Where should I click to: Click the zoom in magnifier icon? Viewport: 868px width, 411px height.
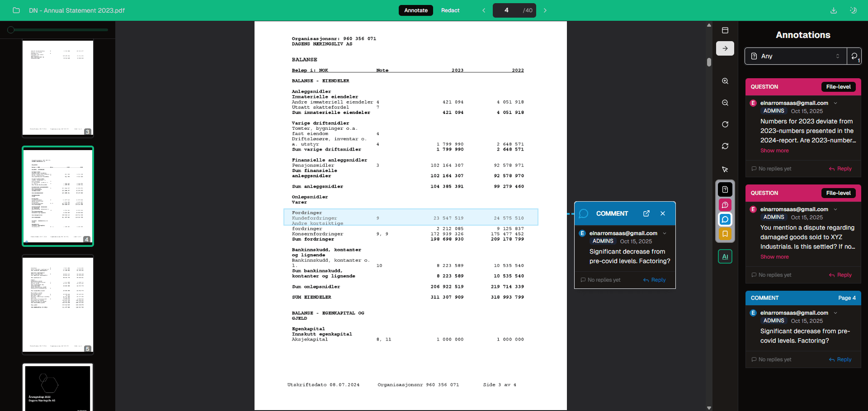725,81
